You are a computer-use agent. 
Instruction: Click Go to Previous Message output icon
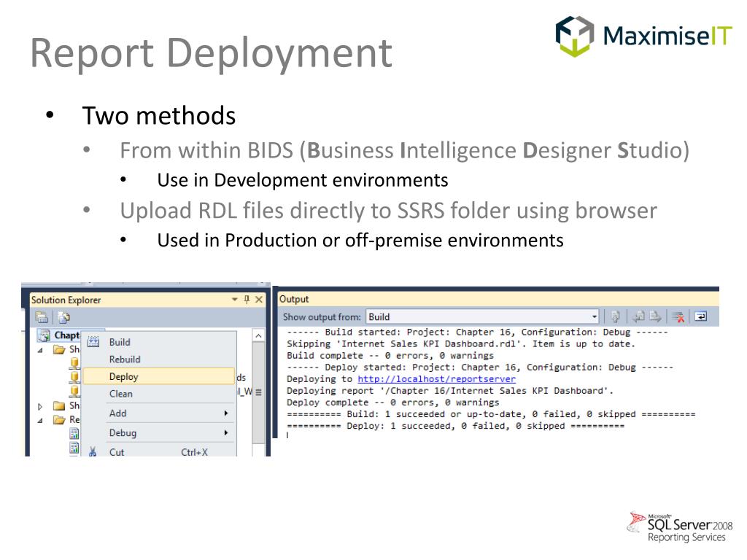click(x=639, y=316)
